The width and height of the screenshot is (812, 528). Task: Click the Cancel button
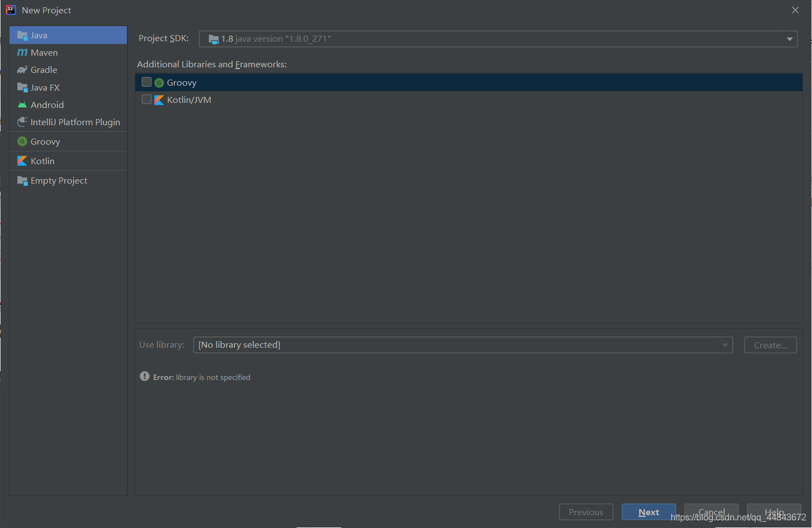pos(711,512)
